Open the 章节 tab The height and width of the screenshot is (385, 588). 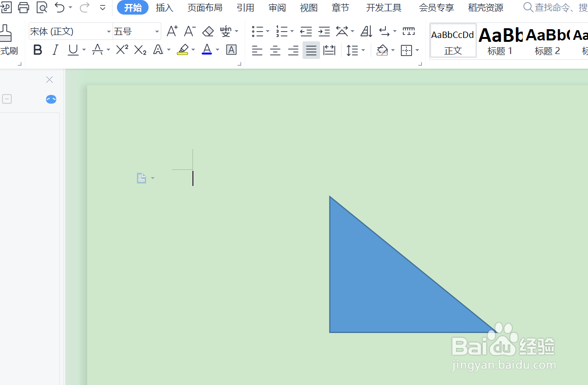341,8
